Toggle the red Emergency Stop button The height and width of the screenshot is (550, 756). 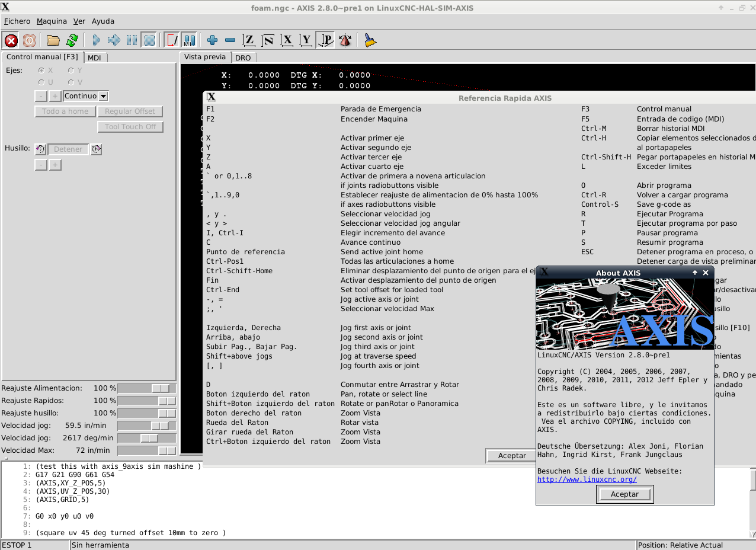point(11,40)
